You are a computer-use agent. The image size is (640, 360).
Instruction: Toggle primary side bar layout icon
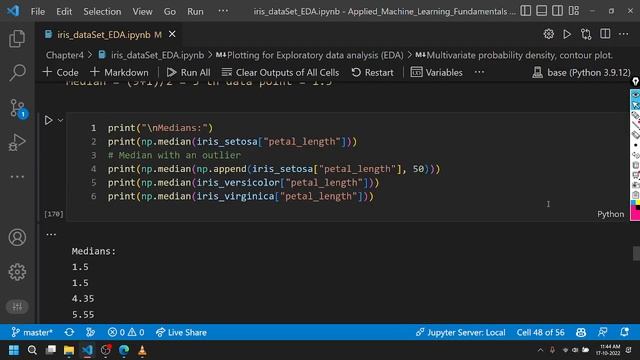[526, 11]
